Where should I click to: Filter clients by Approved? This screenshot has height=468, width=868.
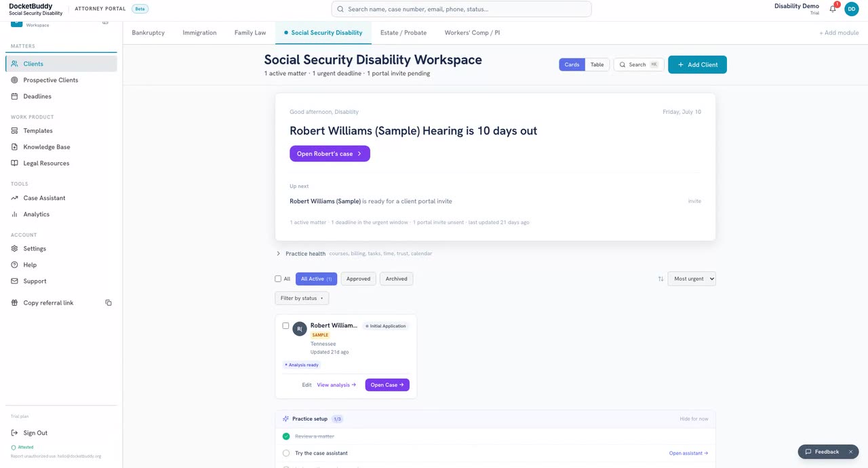pos(358,279)
